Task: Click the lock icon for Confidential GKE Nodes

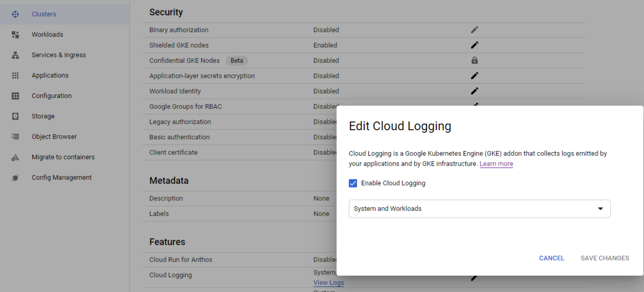Action: pyautogui.click(x=474, y=61)
